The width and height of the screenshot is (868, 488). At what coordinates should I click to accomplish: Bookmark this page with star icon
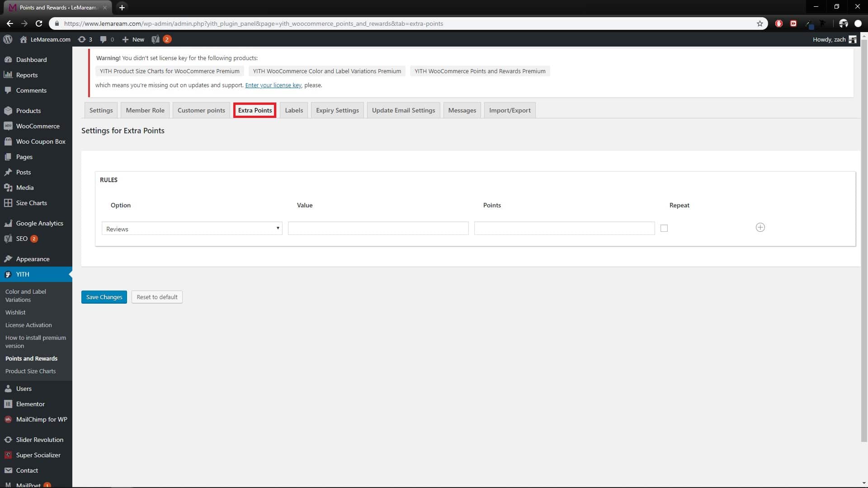coord(759,23)
